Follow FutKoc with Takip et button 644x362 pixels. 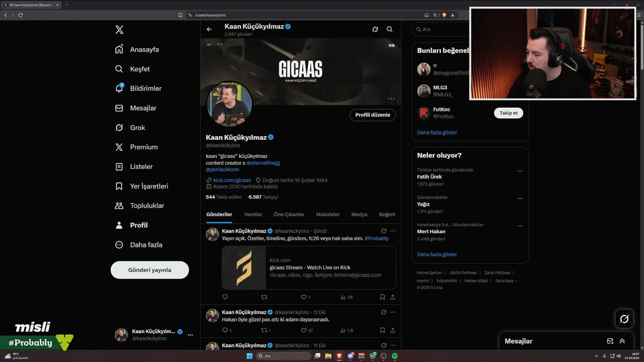click(x=509, y=113)
